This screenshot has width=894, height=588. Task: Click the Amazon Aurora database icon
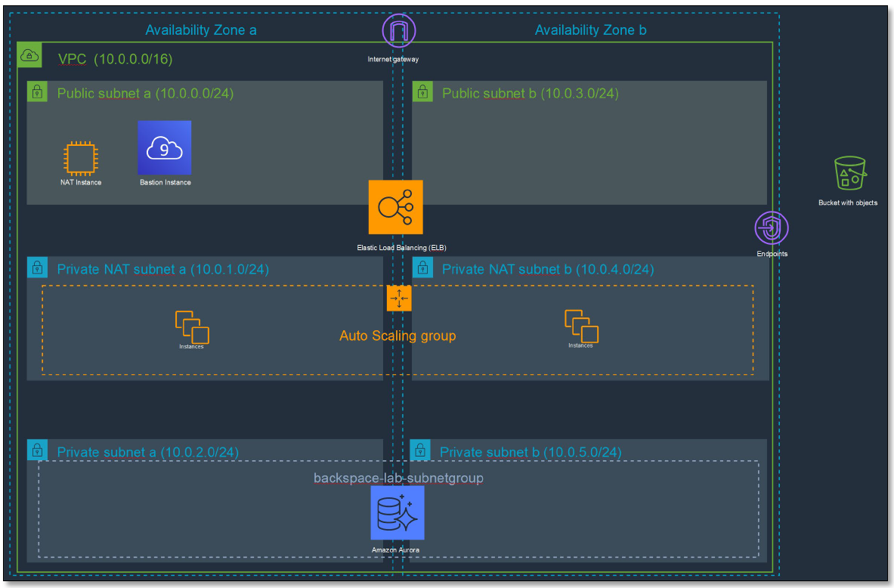pyautogui.click(x=398, y=512)
